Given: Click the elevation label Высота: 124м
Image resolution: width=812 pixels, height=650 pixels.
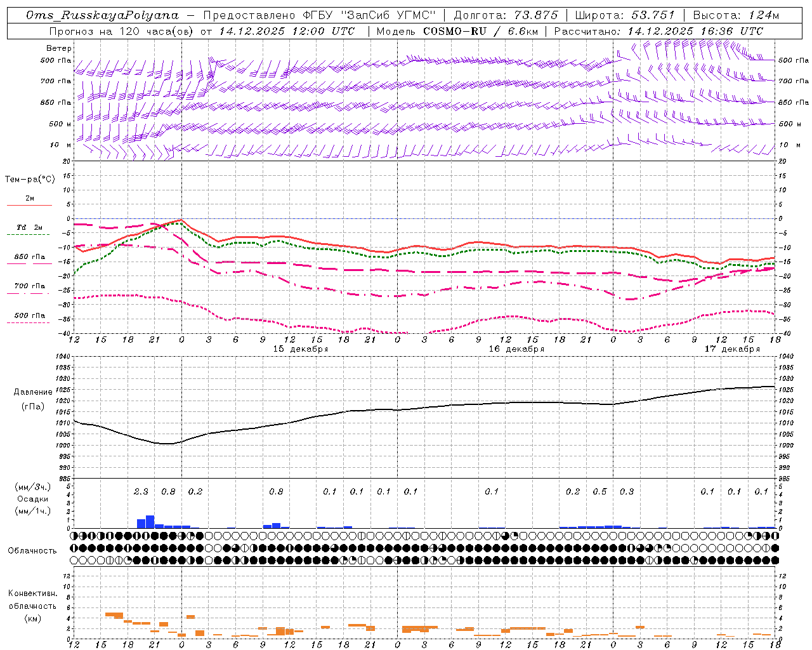Looking at the screenshot, I should (x=735, y=15).
